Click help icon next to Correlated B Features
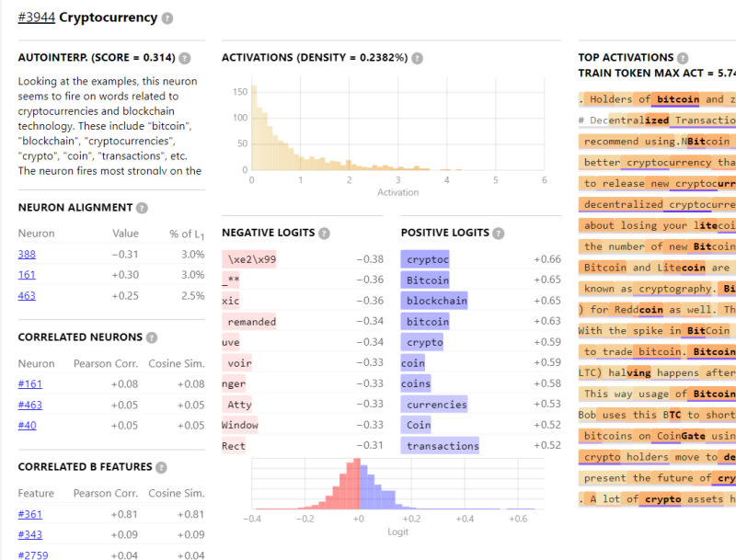Screen dimensions: 736x560 (x=161, y=467)
